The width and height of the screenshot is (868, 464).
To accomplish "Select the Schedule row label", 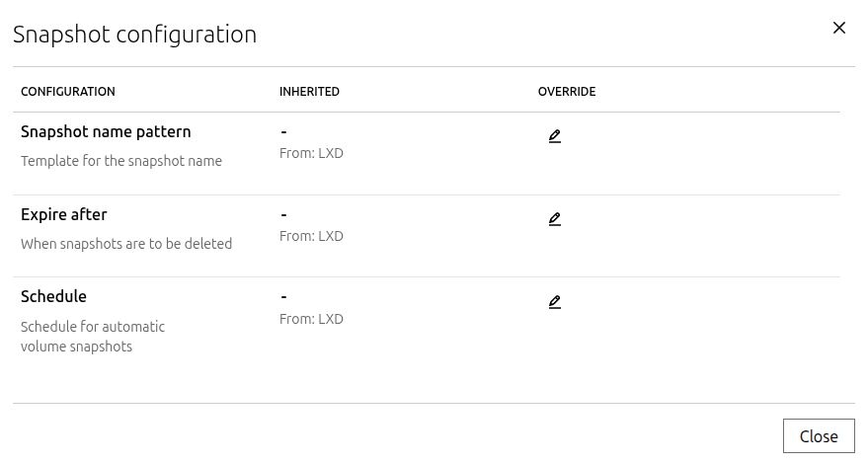I will click(x=54, y=297).
